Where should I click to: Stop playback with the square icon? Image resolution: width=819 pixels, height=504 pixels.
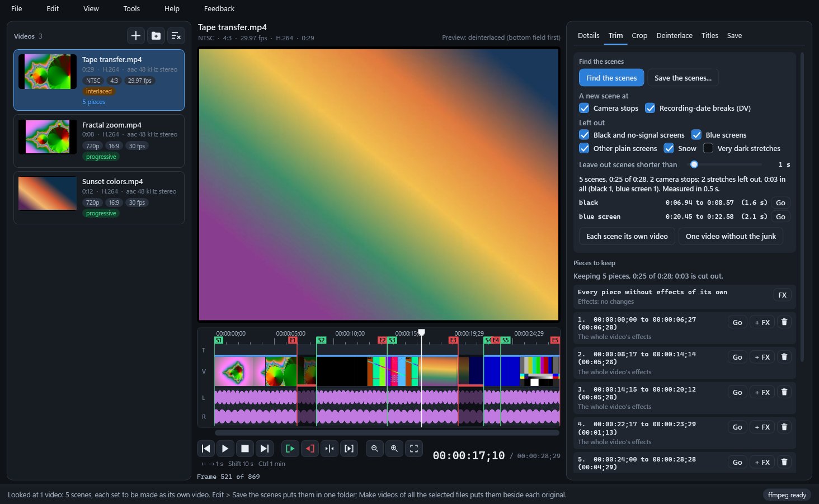coord(245,448)
